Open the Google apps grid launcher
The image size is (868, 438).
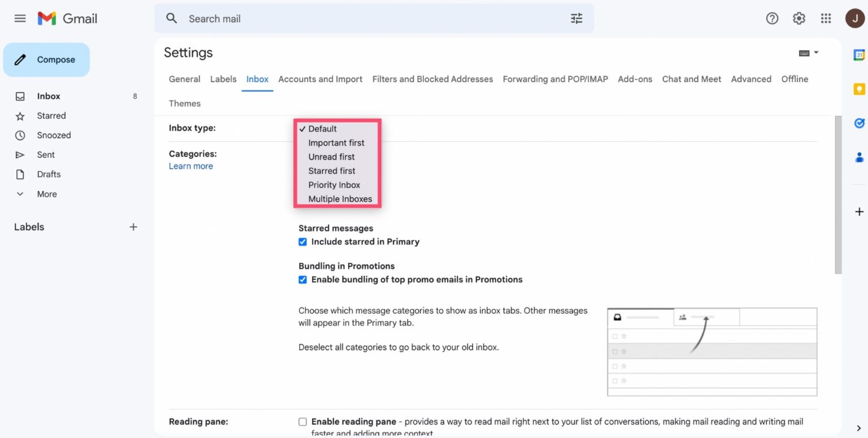(x=826, y=18)
